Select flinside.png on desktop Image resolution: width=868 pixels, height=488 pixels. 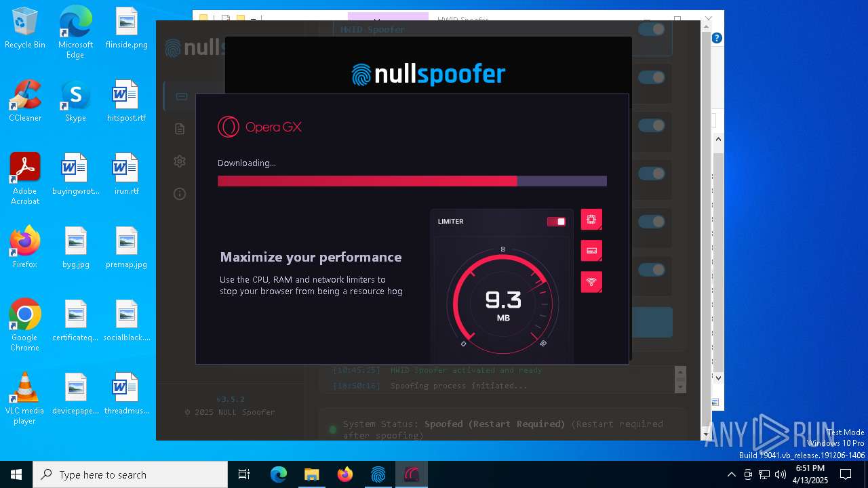coord(126,28)
